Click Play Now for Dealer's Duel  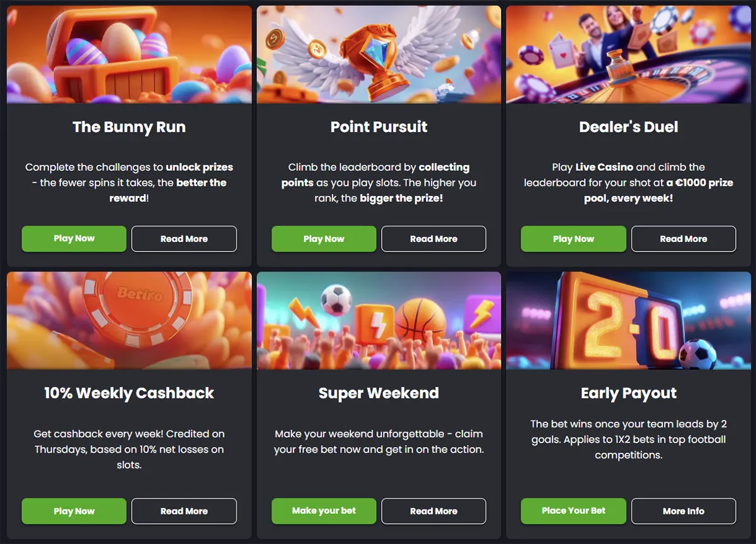click(x=573, y=239)
